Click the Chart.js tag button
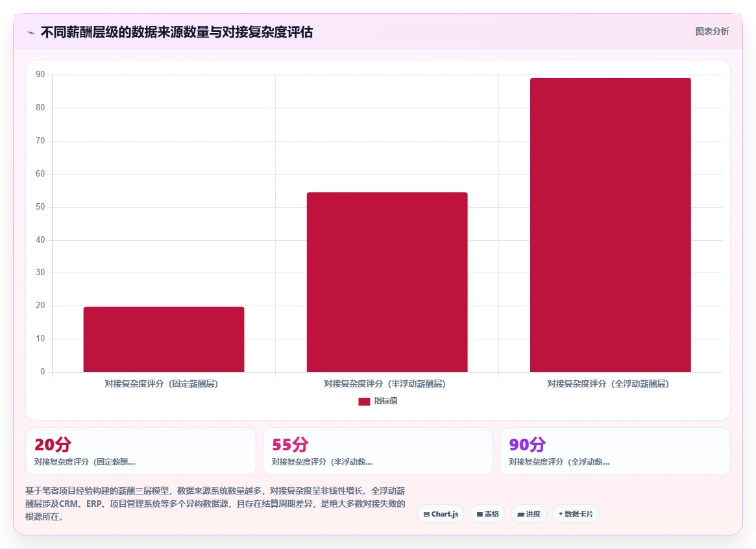 [441, 514]
